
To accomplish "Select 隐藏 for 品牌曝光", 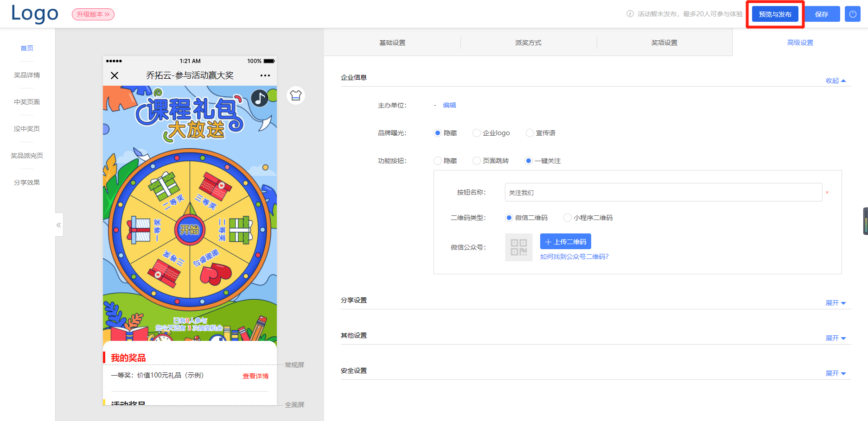I will pyautogui.click(x=446, y=133).
